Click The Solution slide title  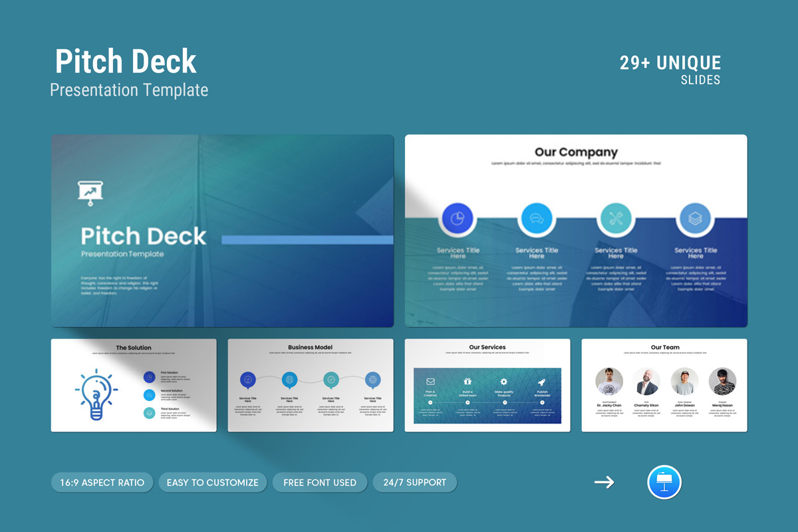(134, 347)
